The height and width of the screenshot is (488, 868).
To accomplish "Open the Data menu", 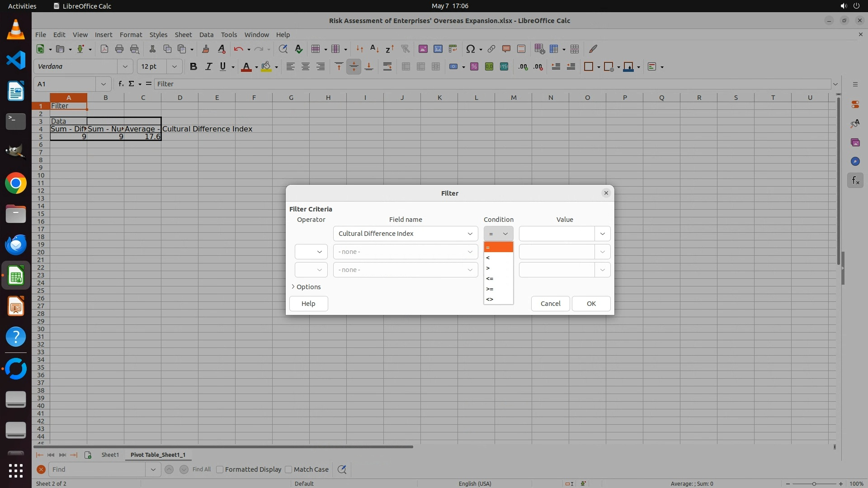I will (x=206, y=35).
